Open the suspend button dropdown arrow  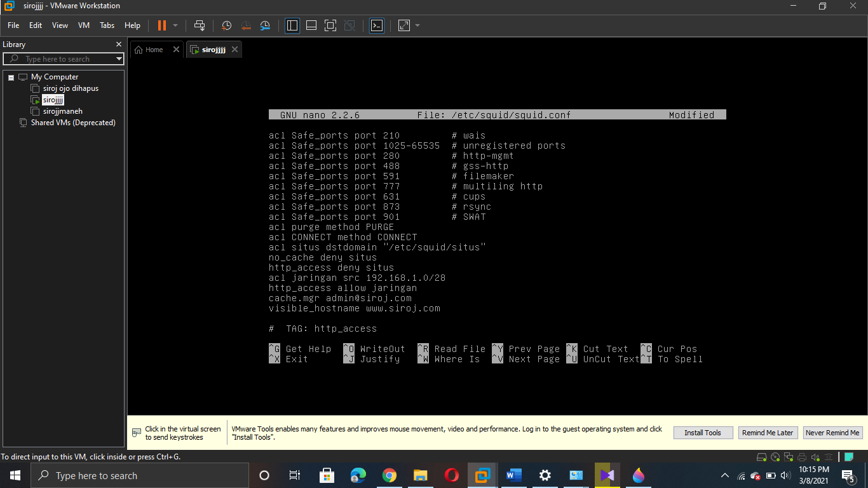click(x=175, y=25)
